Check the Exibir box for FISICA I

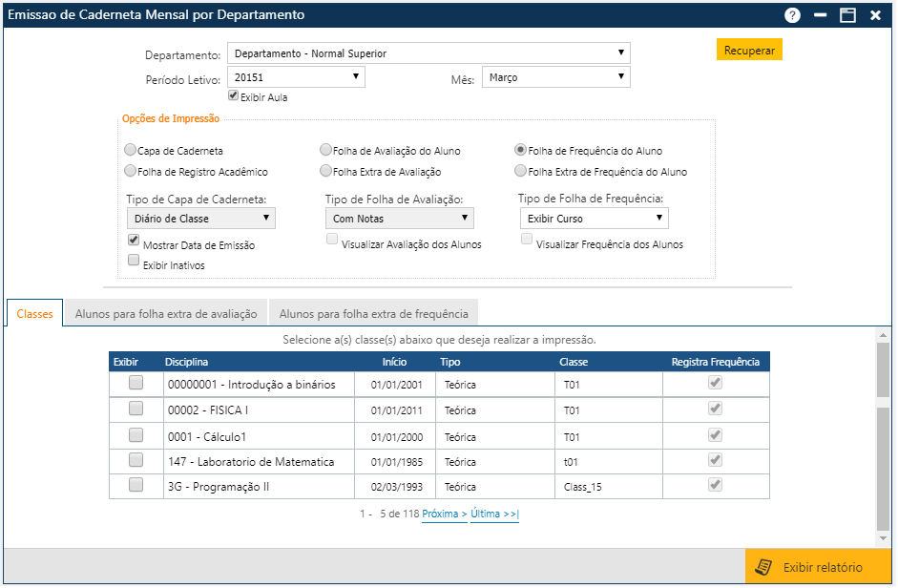(x=136, y=409)
